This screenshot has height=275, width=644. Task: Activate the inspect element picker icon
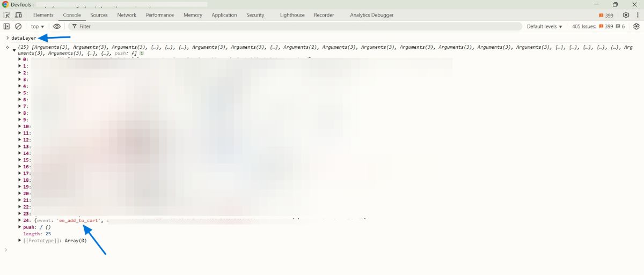(6, 15)
